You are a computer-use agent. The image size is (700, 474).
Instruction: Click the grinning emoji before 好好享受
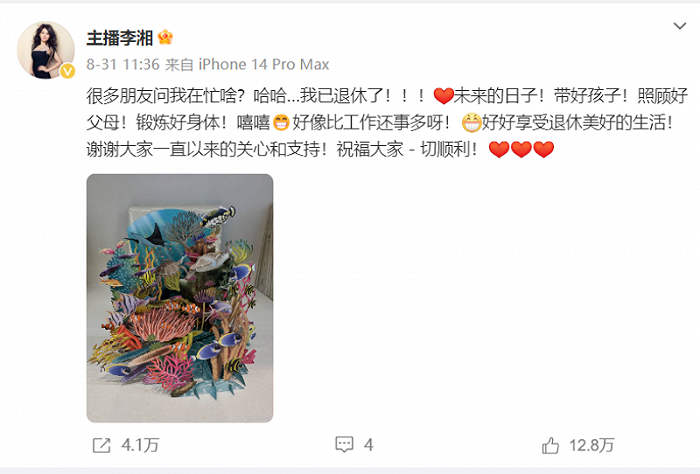(x=471, y=122)
